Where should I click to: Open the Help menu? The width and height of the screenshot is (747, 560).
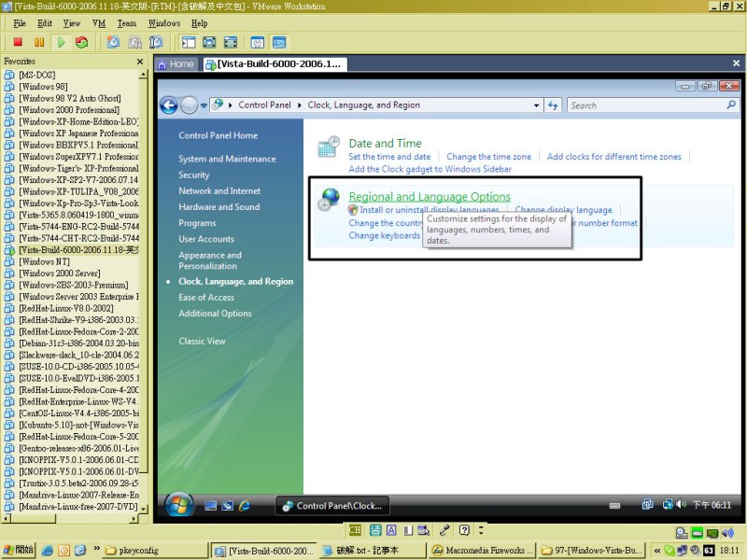click(x=199, y=23)
